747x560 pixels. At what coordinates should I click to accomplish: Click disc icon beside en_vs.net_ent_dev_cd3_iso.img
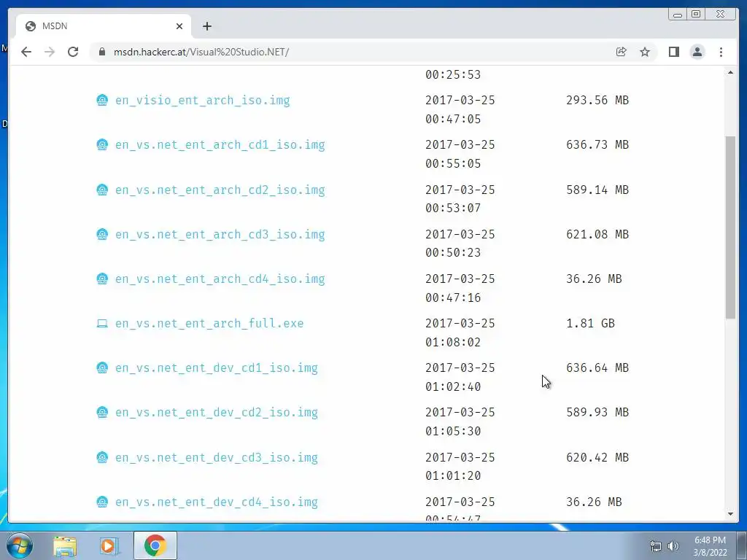(102, 458)
